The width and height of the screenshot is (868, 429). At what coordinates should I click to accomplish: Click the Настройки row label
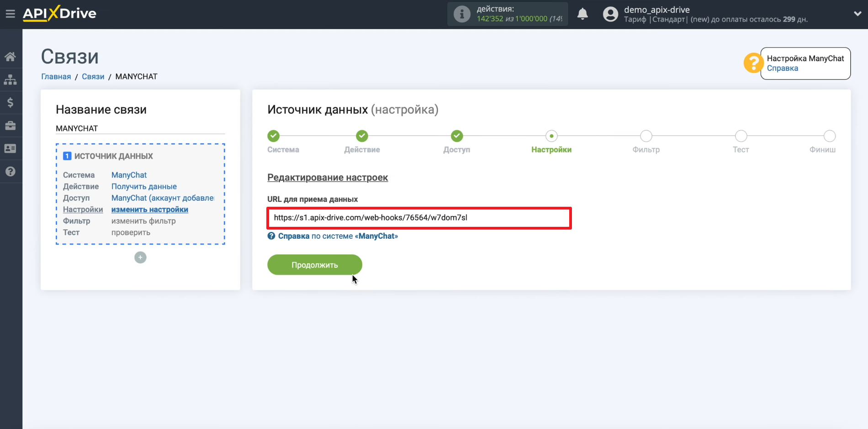[x=83, y=209]
